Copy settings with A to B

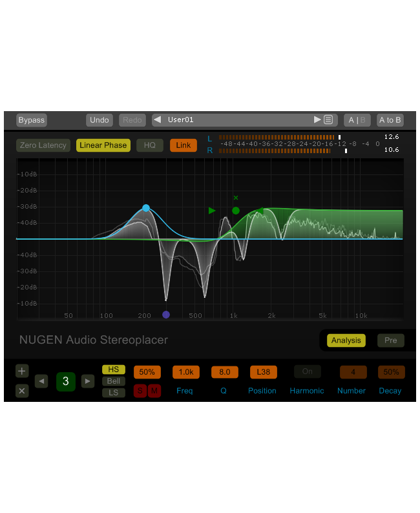click(390, 120)
